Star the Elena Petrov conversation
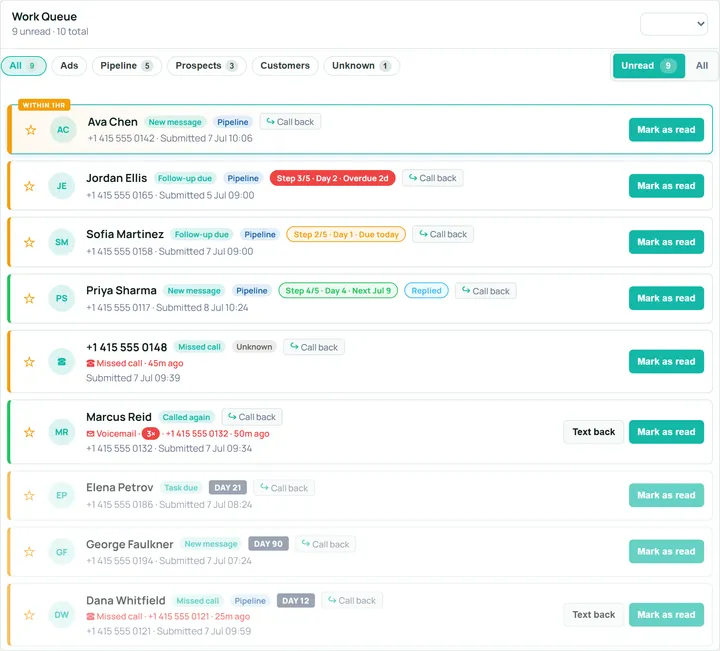The image size is (720, 651). pyautogui.click(x=29, y=495)
